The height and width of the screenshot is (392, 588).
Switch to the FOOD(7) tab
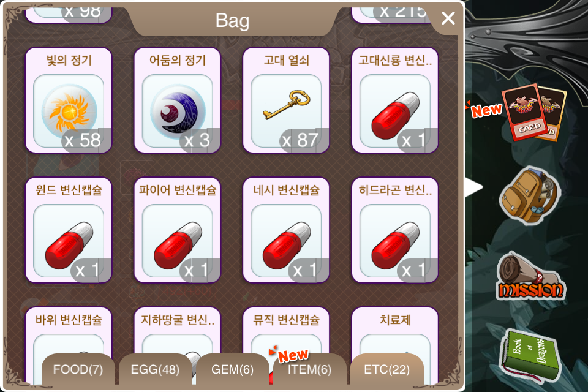point(78,369)
